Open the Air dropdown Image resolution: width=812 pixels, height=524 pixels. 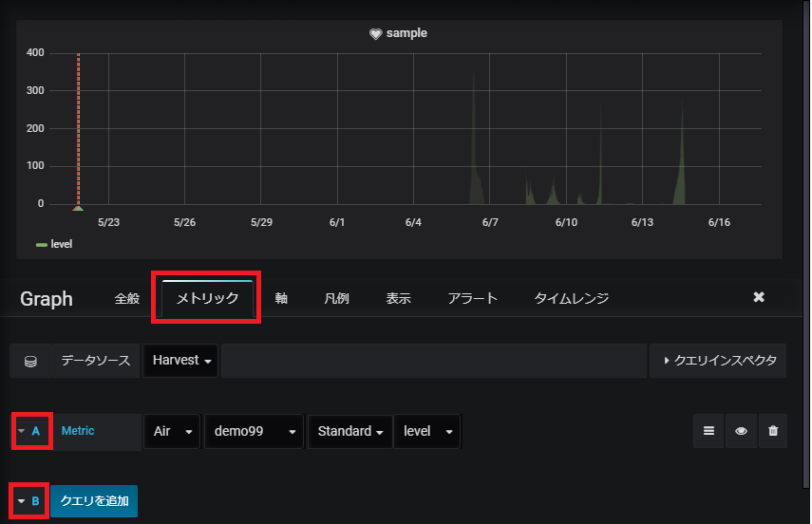[172, 431]
